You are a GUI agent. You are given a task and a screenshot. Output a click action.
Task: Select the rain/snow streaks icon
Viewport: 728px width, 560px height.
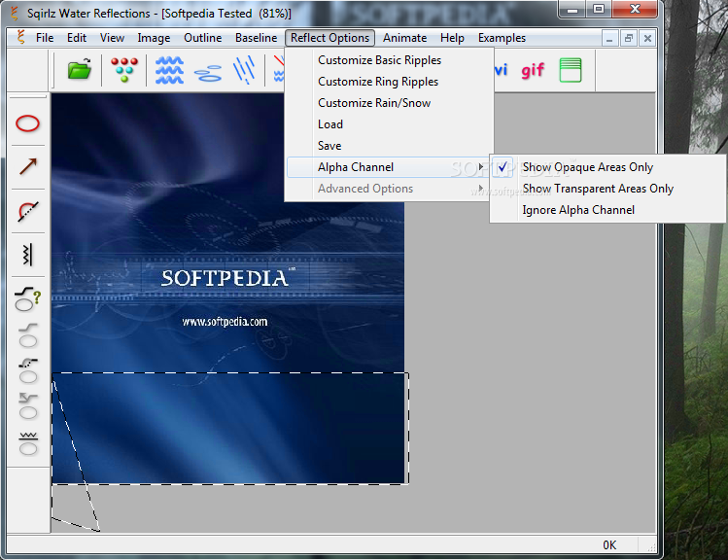[244, 70]
